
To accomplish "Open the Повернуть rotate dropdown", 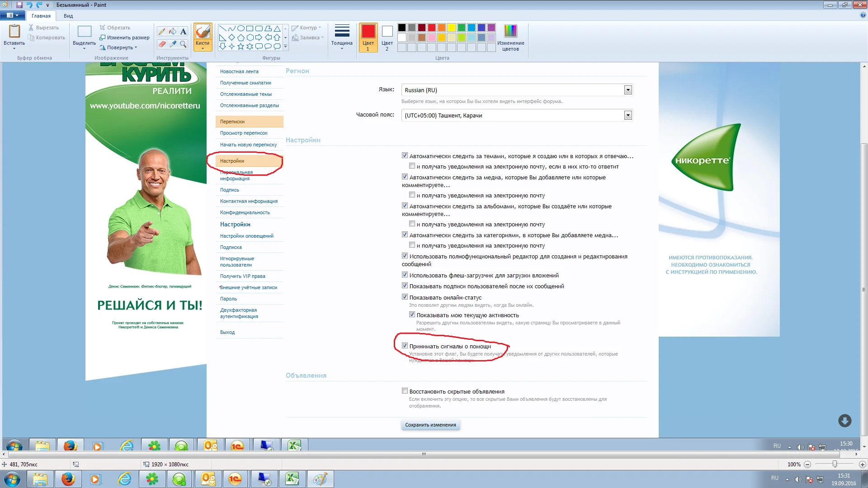I will click(x=119, y=47).
